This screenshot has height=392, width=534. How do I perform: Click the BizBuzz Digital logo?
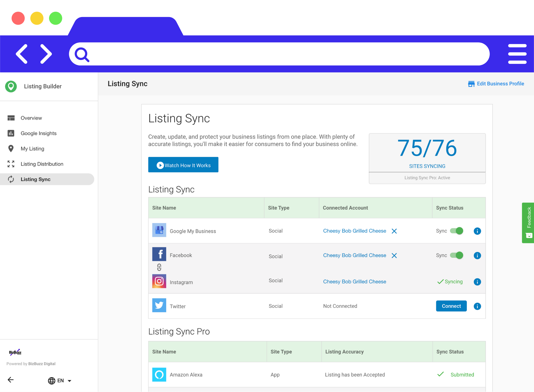[x=15, y=352]
